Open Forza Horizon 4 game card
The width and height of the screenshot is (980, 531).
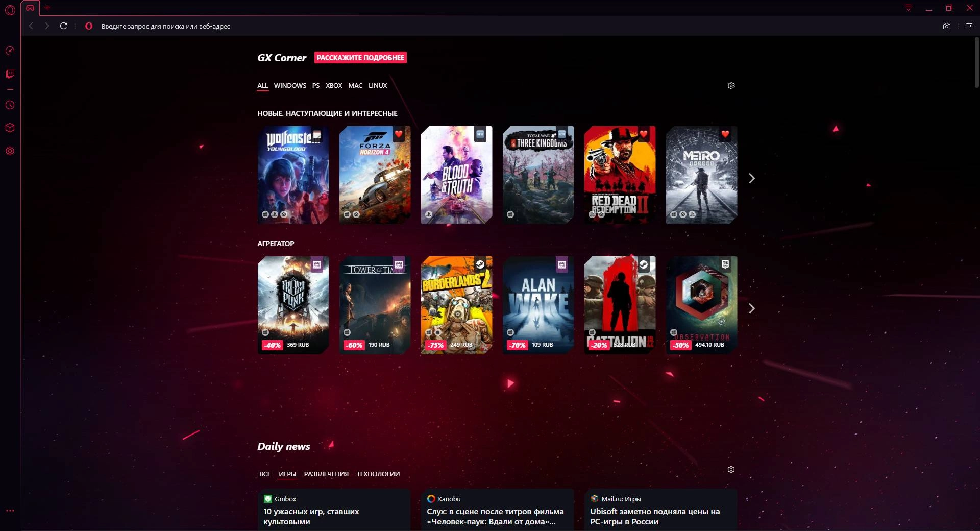[375, 175]
